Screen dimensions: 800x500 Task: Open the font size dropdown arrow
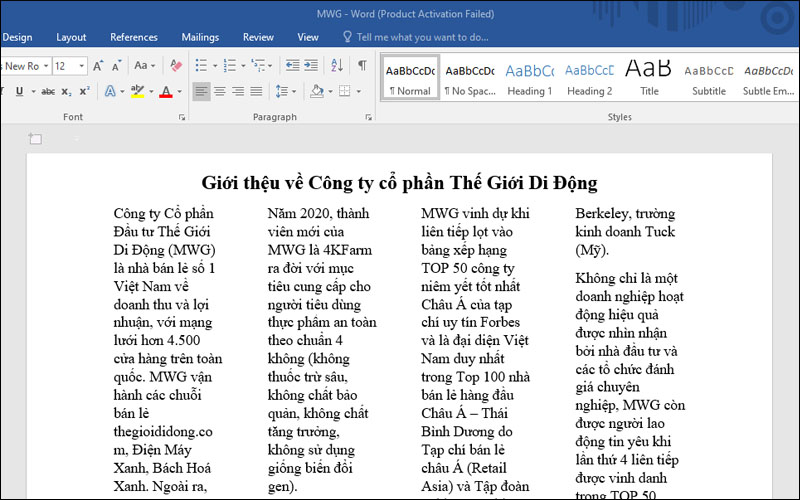(x=81, y=66)
